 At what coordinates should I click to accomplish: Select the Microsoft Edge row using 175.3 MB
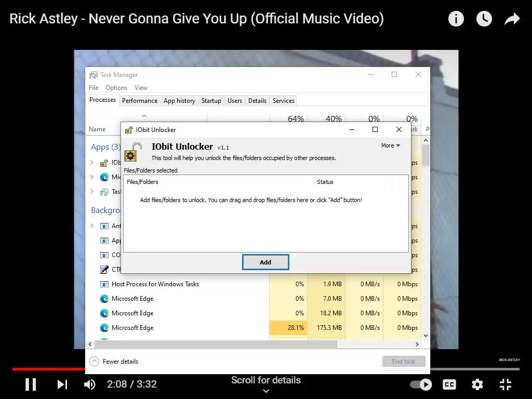tap(253, 328)
